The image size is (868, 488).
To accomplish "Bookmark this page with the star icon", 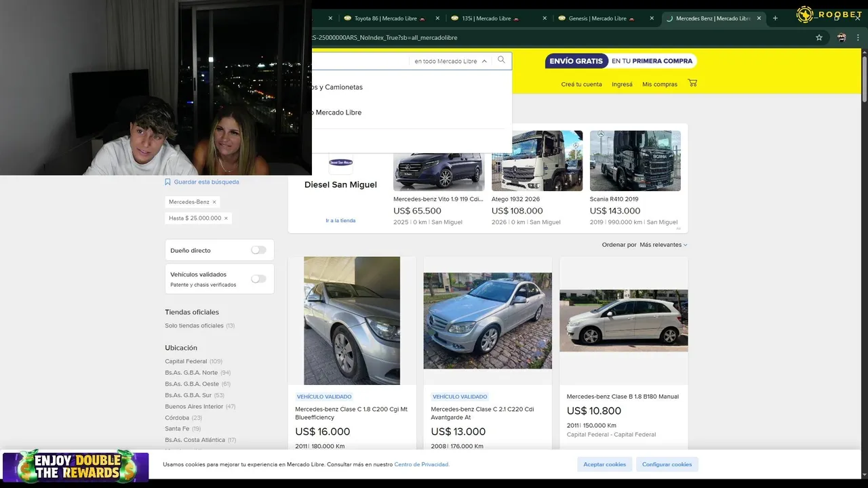I will click(x=819, y=38).
